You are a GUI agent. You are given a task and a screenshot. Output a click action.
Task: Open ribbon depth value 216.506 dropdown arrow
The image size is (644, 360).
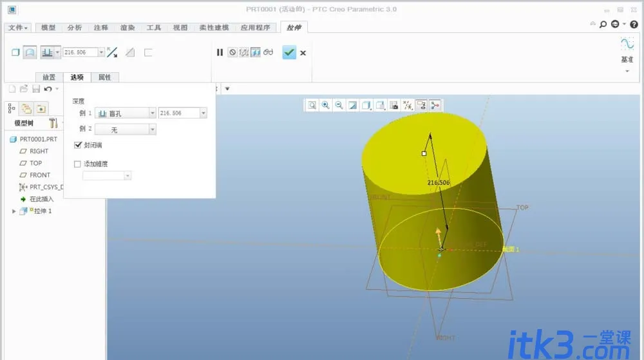pyautogui.click(x=101, y=52)
